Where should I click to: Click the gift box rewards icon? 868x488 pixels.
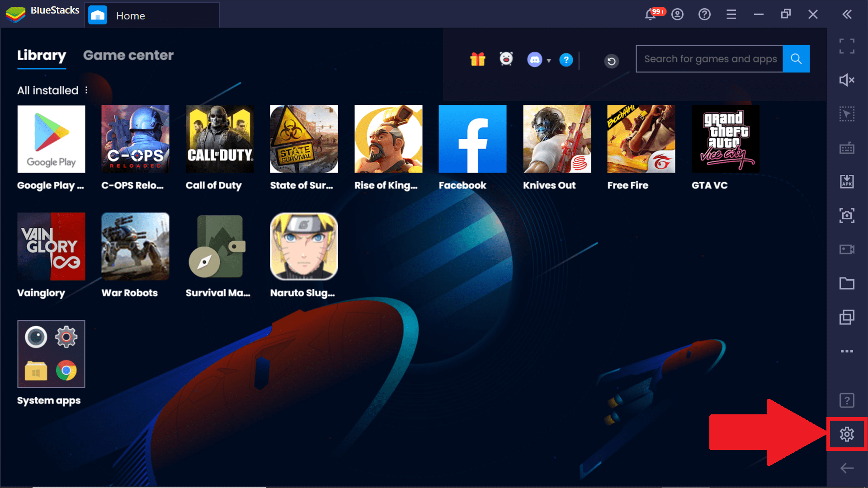coord(477,59)
